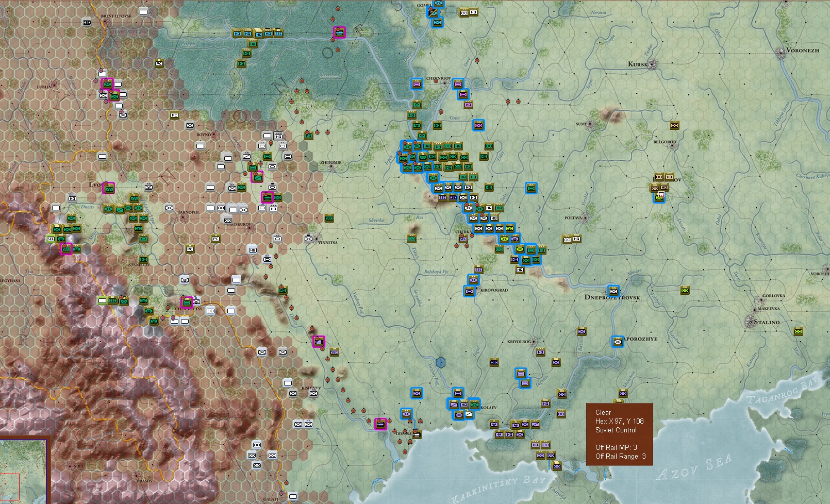830x504 pixels.
Task: Select the blue-outlined lime unit at Kharkov
Action: (659, 197)
